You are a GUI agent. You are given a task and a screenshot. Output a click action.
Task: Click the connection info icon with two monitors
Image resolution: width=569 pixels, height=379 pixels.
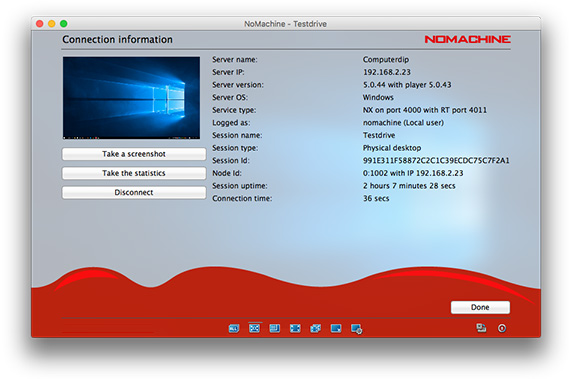481,328
